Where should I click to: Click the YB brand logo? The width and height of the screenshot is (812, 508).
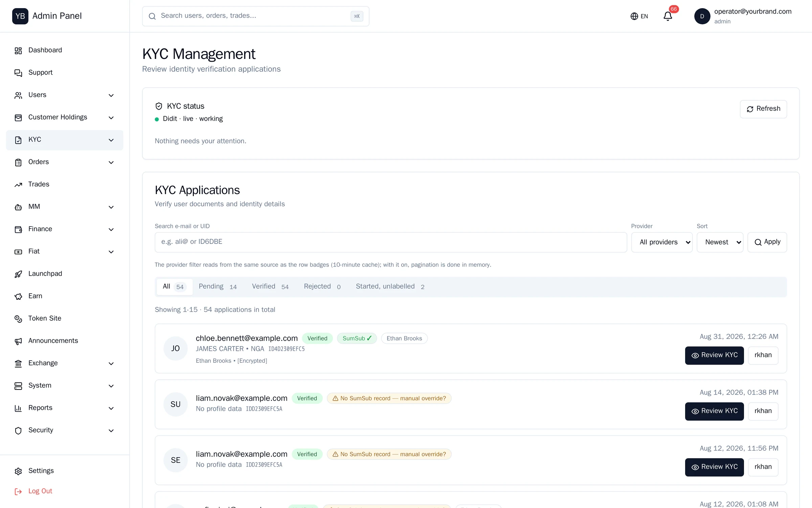(x=20, y=16)
